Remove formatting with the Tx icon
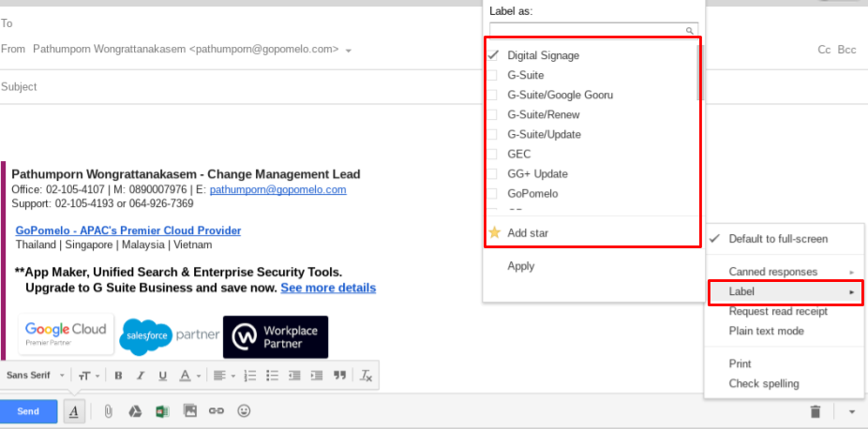868x429 pixels. coord(367,376)
